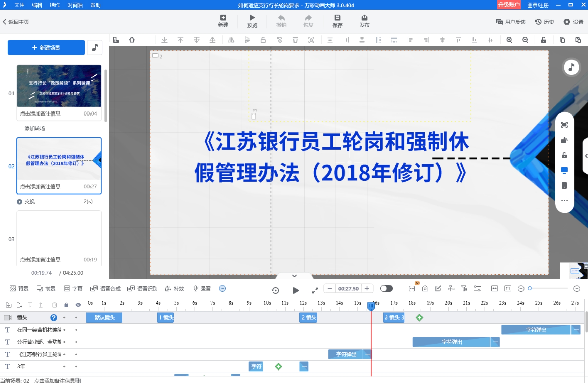
Task: Open the 帮助 menu
Action: [96, 5]
